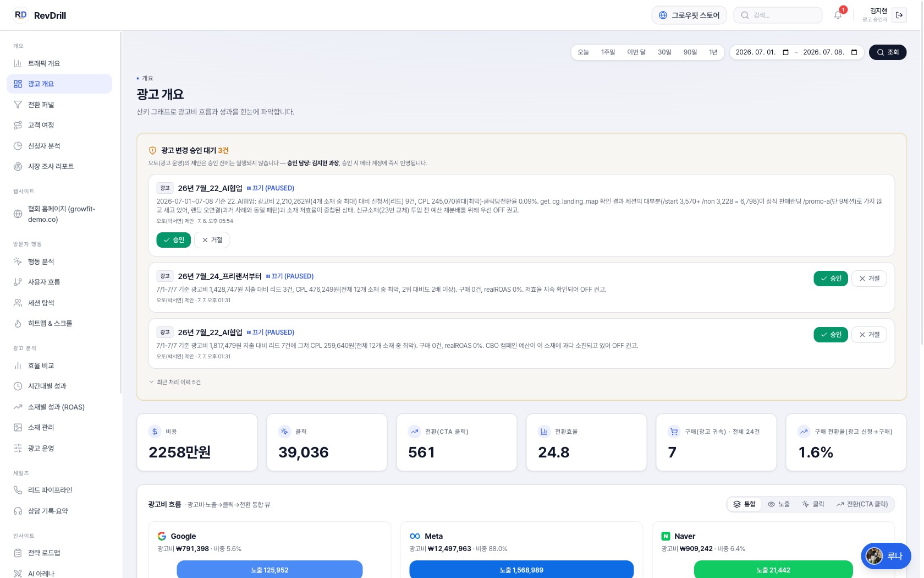Select the 30일 date range

[664, 52]
